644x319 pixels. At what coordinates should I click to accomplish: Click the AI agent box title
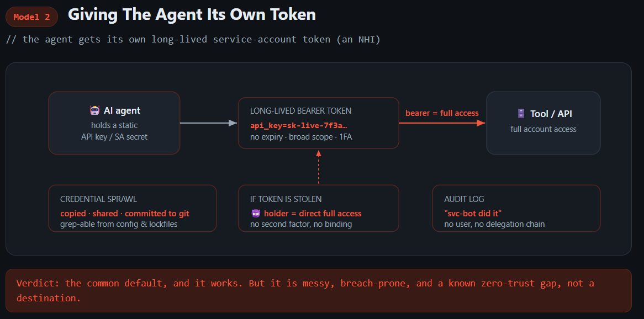coord(122,110)
